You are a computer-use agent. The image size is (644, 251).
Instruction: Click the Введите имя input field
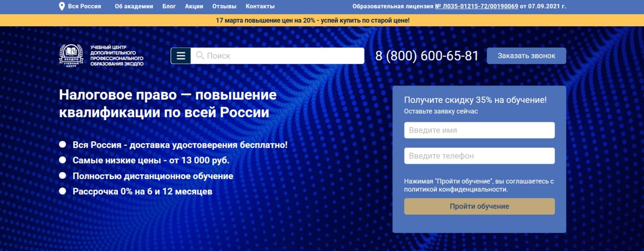tap(479, 130)
